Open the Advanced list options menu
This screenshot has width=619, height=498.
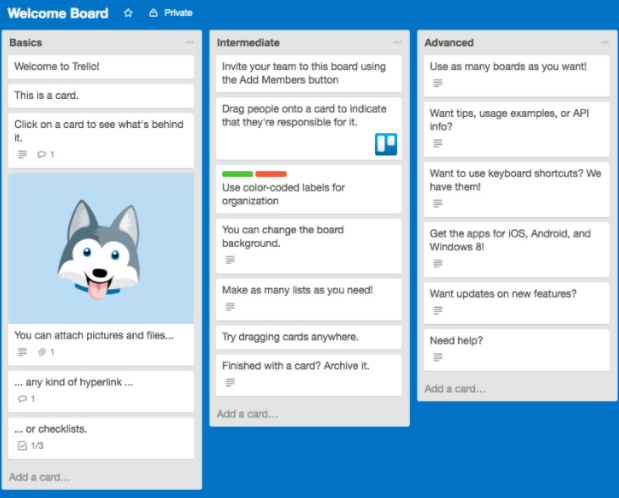(x=604, y=43)
